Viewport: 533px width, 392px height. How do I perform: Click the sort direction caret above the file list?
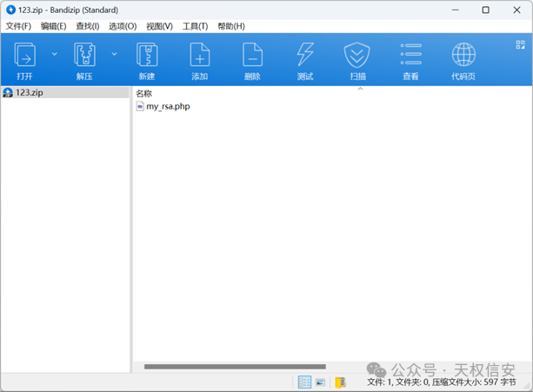(x=360, y=89)
